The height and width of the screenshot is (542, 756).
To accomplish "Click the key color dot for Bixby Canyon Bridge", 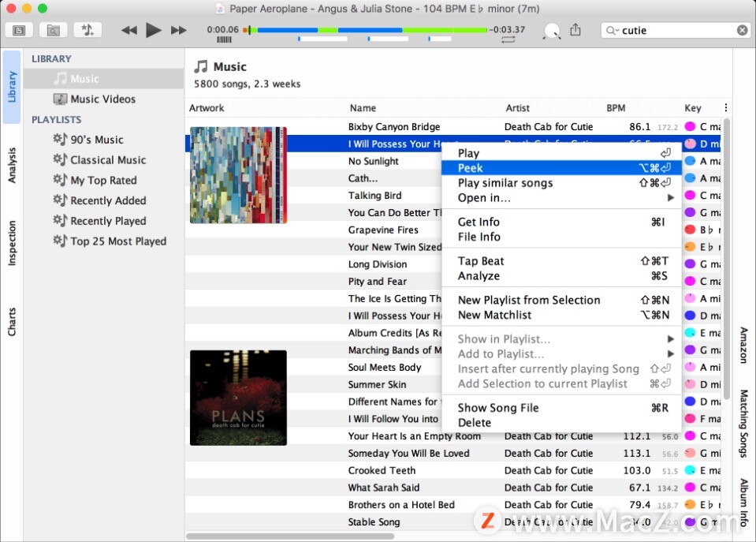I will click(690, 126).
